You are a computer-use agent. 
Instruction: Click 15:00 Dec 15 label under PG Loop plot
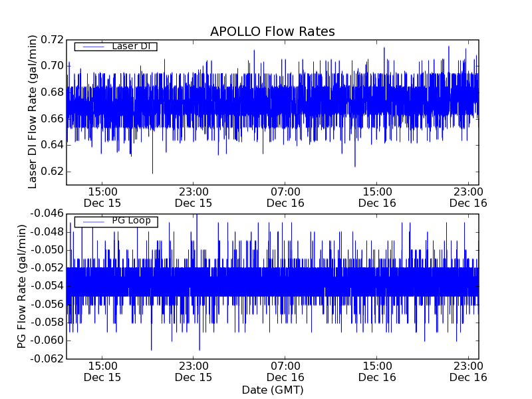(102, 372)
